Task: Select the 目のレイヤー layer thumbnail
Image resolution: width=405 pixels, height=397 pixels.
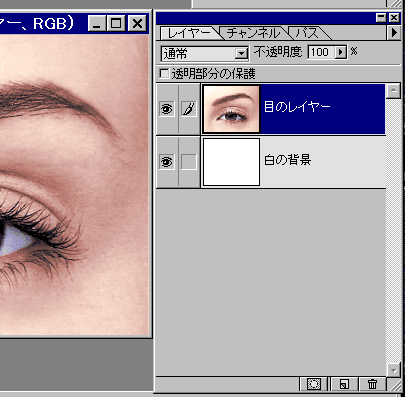Action: click(x=231, y=109)
